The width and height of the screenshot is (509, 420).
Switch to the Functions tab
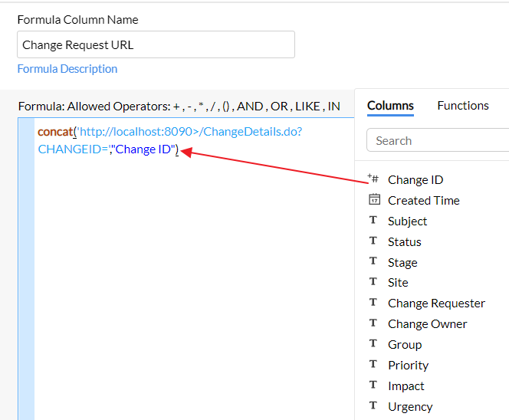[462, 106]
